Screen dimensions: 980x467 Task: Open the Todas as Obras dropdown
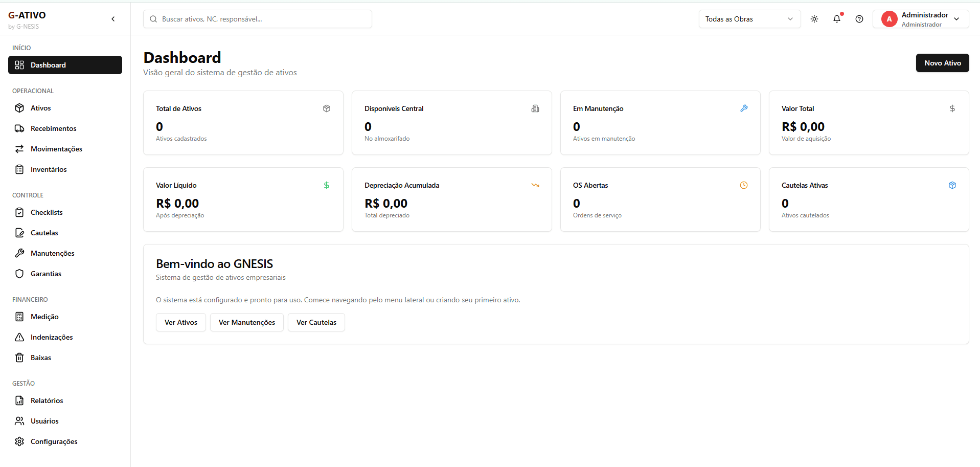click(749, 19)
